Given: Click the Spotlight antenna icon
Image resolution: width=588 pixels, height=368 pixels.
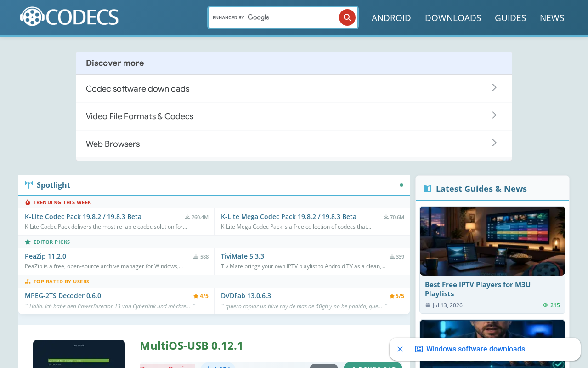Looking at the screenshot, I should tap(29, 185).
